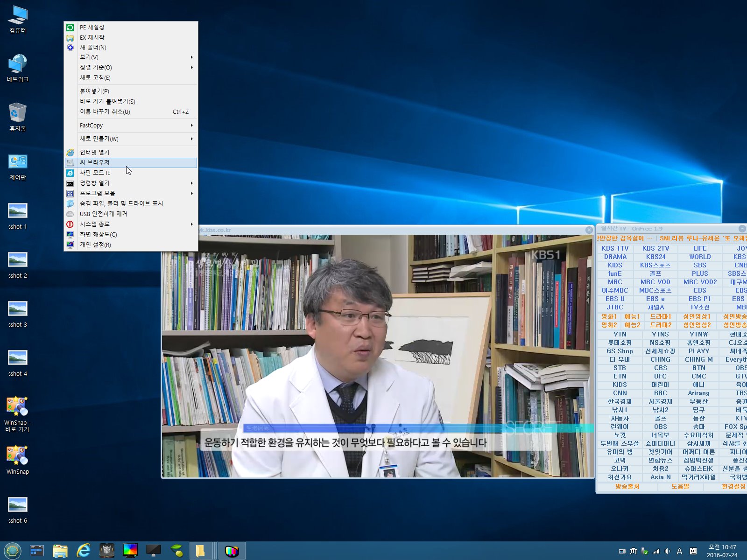Tune to MBC VOD channel

655,282
